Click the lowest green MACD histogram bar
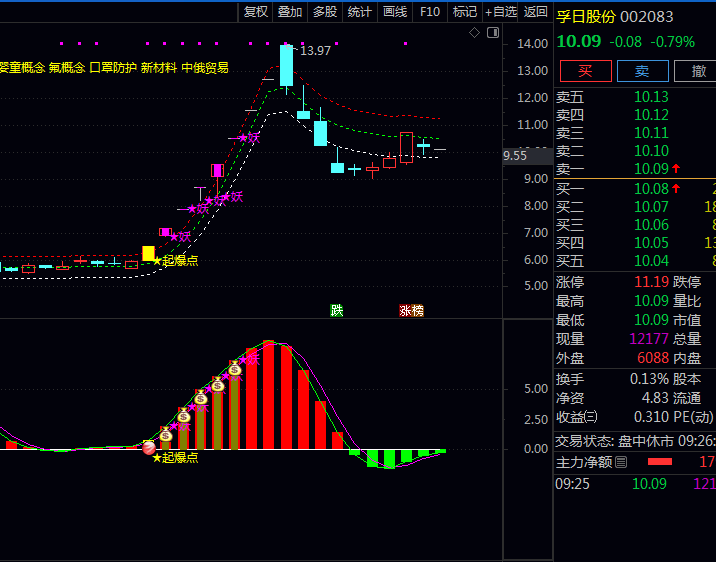 (390, 459)
